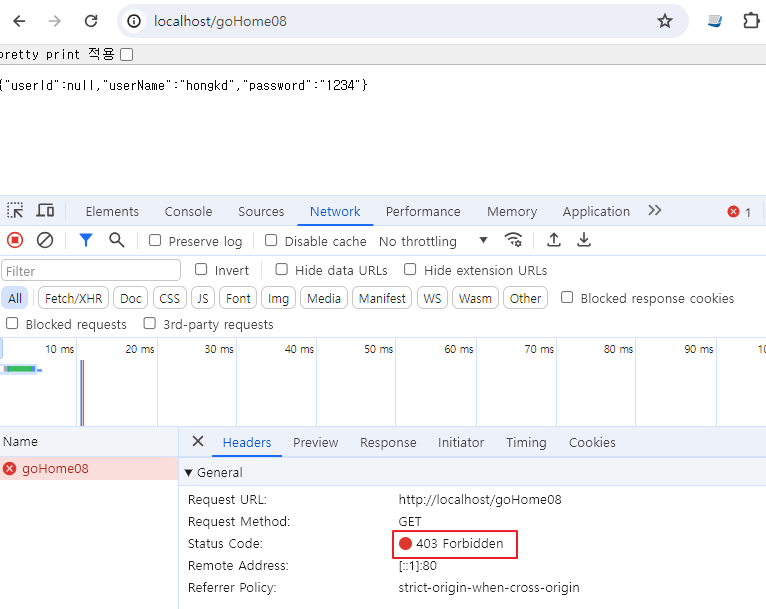Check Disable cache option
The height and width of the screenshot is (609, 766).
click(271, 240)
